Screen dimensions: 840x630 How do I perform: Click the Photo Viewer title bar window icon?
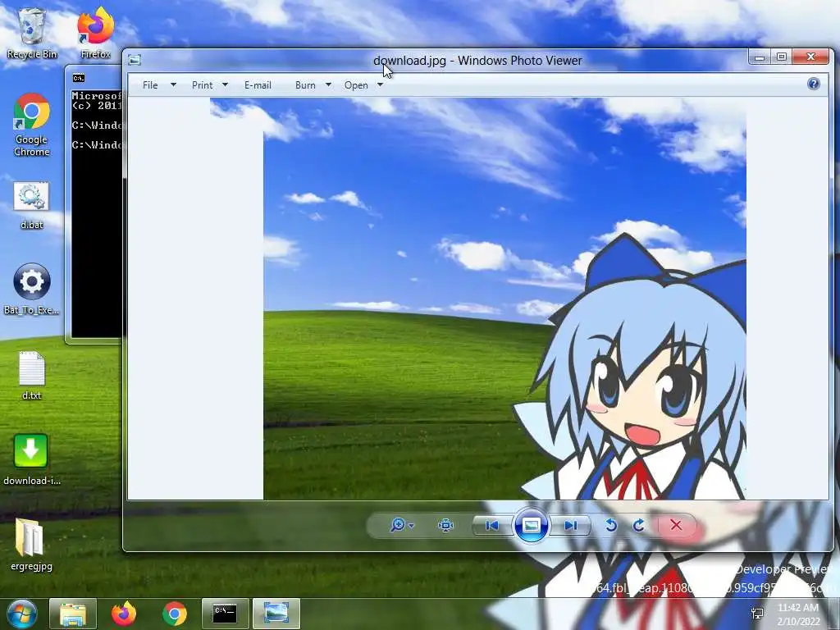pyautogui.click(x=135, y=60)
